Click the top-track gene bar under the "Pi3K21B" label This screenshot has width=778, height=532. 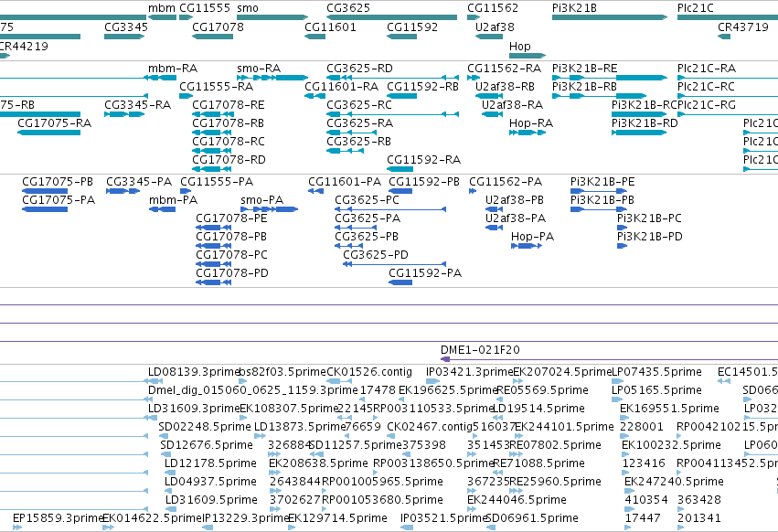(610, 17)
